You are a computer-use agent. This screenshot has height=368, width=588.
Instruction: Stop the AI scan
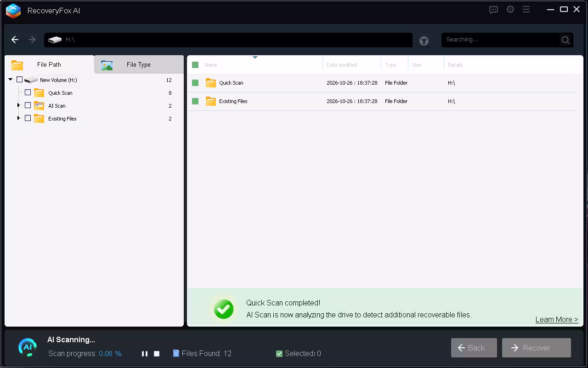(157, 354)
